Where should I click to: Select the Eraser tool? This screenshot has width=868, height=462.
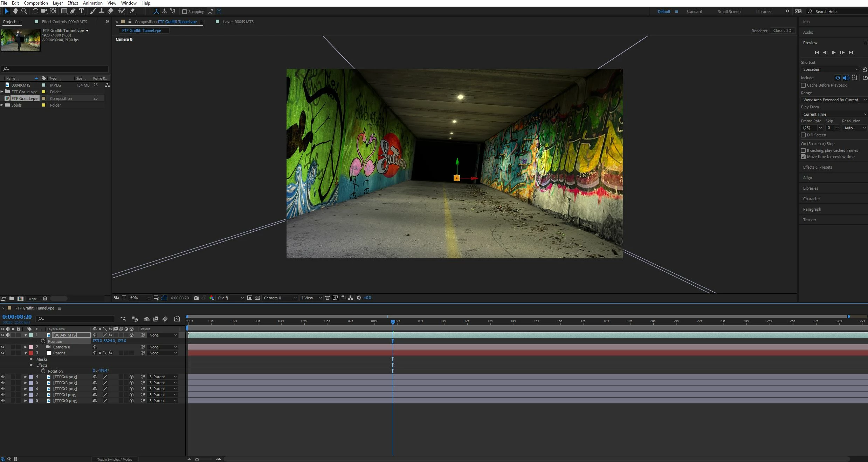click(x=110, y=11)
